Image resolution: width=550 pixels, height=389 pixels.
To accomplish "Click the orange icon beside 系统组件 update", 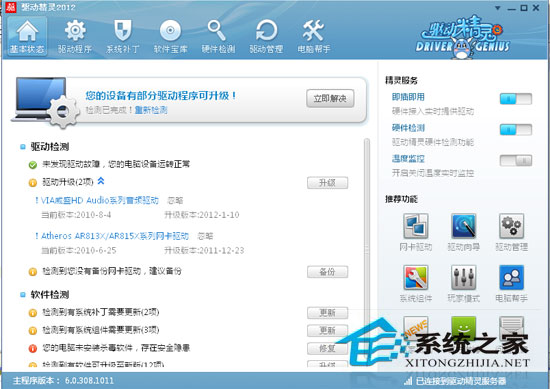I will (x=33, y=331).
